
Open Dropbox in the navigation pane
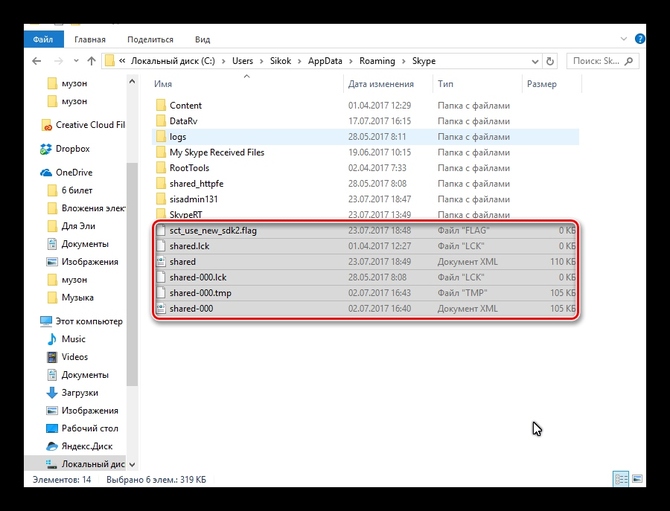pyautogui.click(x=65, y=149)
